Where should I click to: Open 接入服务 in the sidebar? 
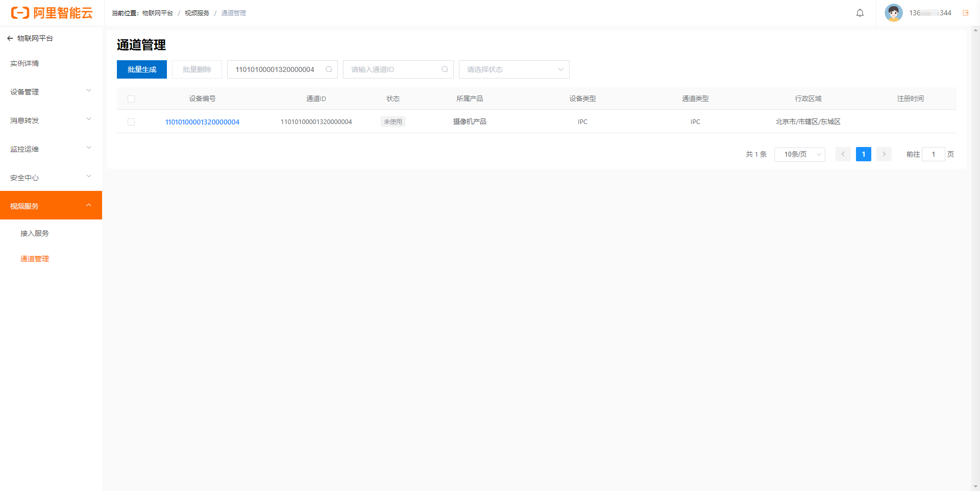(35, 233)
